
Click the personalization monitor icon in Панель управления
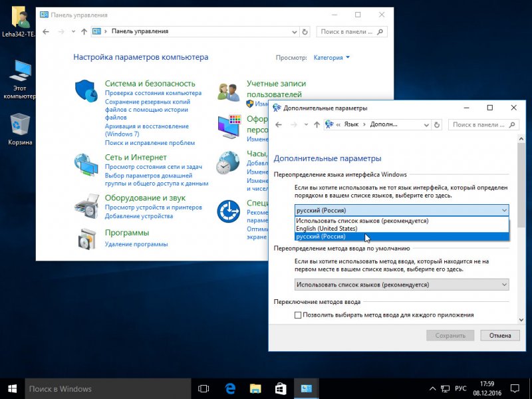coord(229,126)
